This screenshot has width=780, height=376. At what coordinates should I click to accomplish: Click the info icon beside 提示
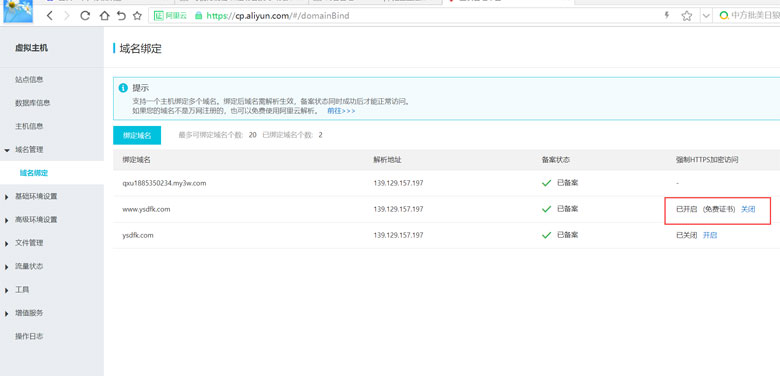click(123, 88)
